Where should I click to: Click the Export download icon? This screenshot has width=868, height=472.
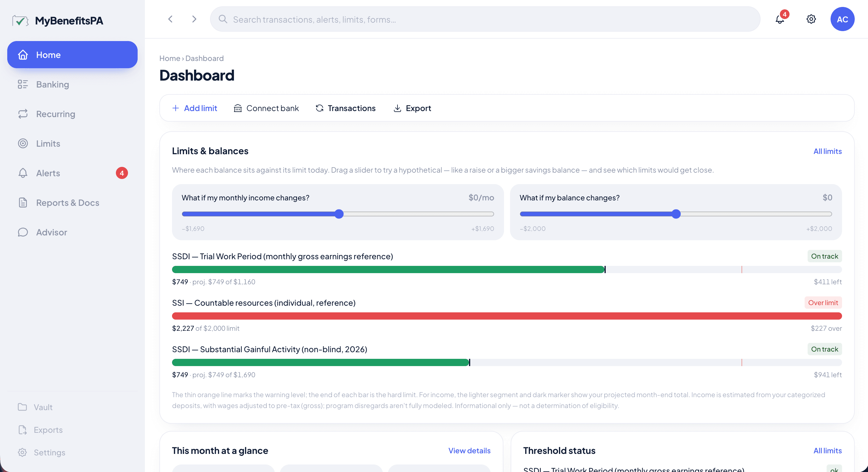pos(397,108)
